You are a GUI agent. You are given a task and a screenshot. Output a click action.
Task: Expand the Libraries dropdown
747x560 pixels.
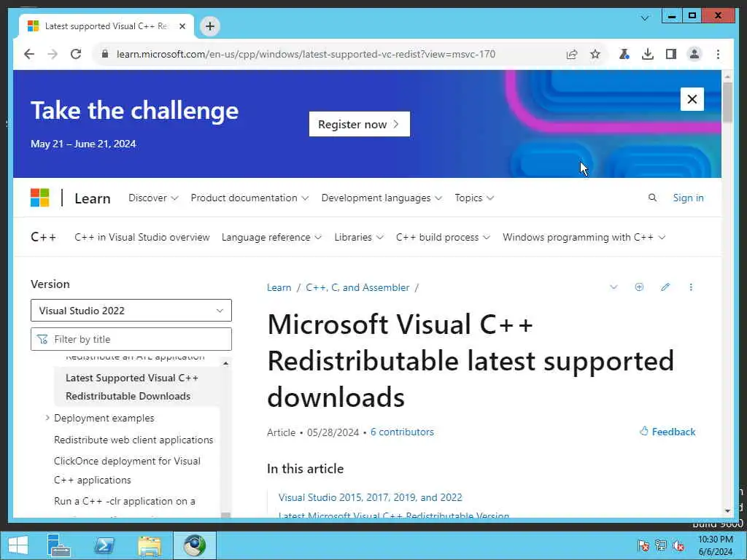(x=359, y=237)
